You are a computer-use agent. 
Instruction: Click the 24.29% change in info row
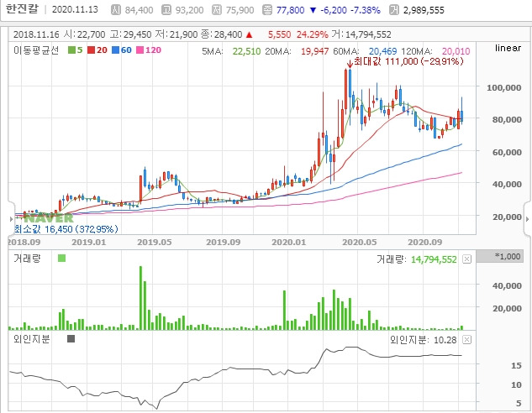312,34
